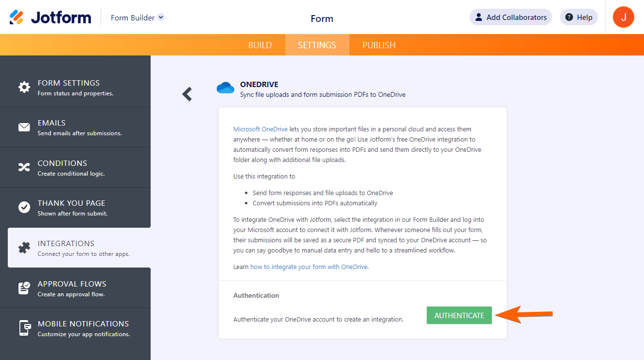Open how to integrate with OneDrive link

pos(309,267)
